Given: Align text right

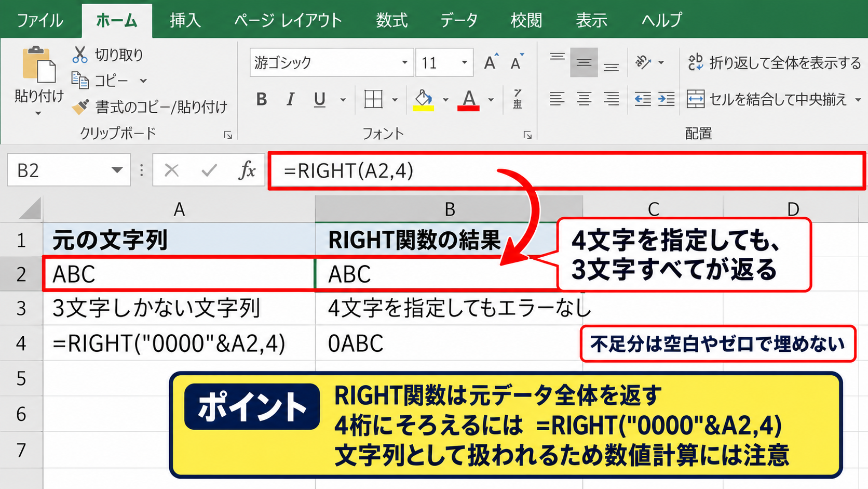Looking at the screenshot, I should 611,99.
